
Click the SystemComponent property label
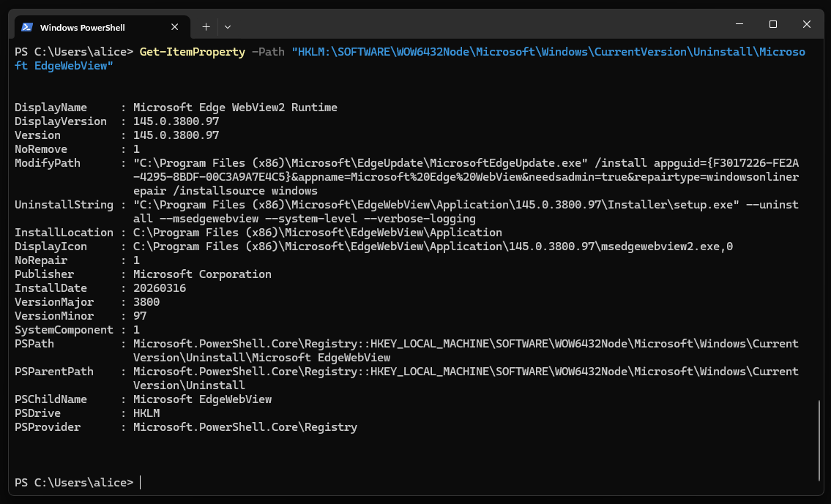coord(64,330)
